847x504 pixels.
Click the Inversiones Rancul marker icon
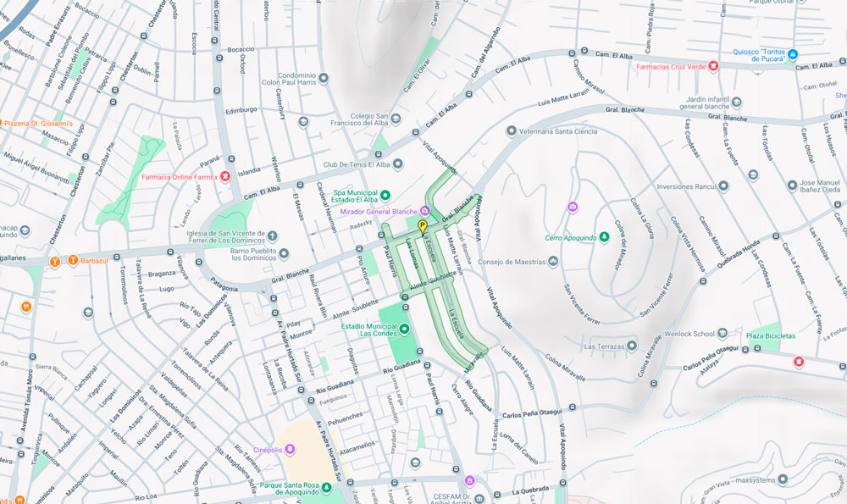point(722,186)
